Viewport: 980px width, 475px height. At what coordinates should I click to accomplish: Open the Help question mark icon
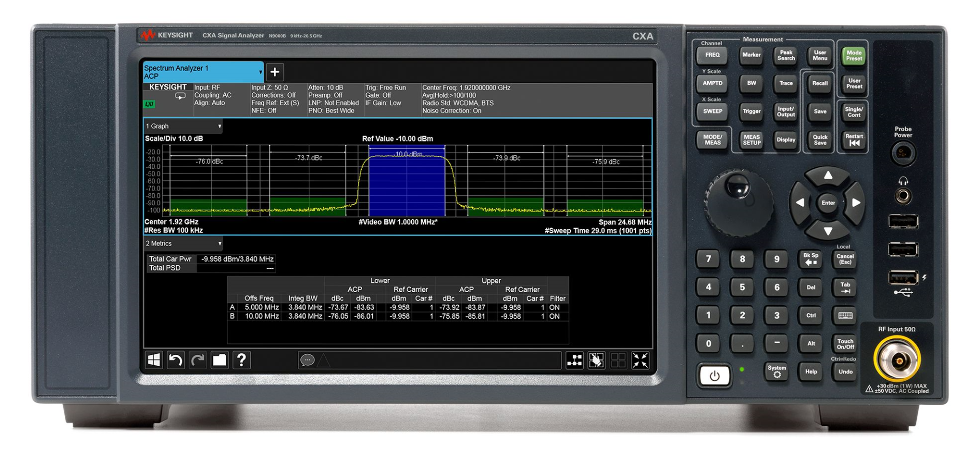241,361
